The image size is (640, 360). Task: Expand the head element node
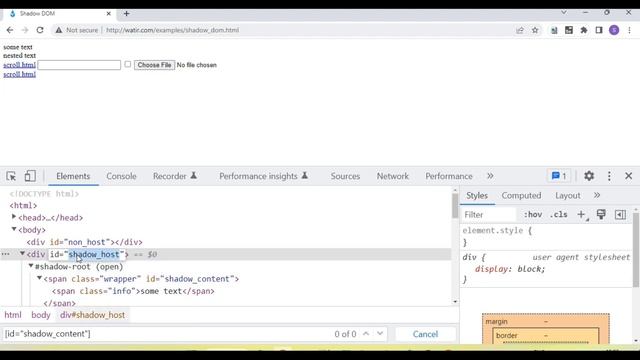click(x=14, y=217)
